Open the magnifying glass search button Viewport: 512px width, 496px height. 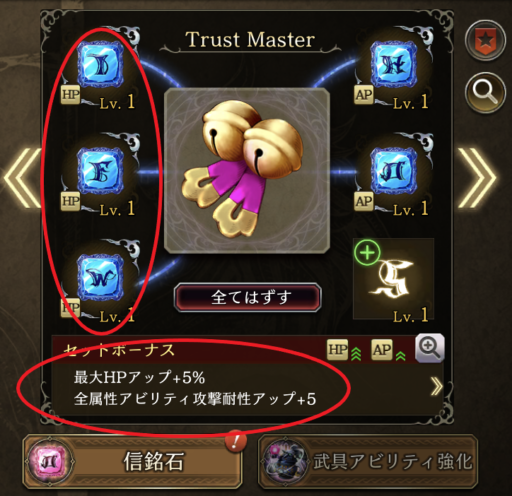click(x=485, y=92)
